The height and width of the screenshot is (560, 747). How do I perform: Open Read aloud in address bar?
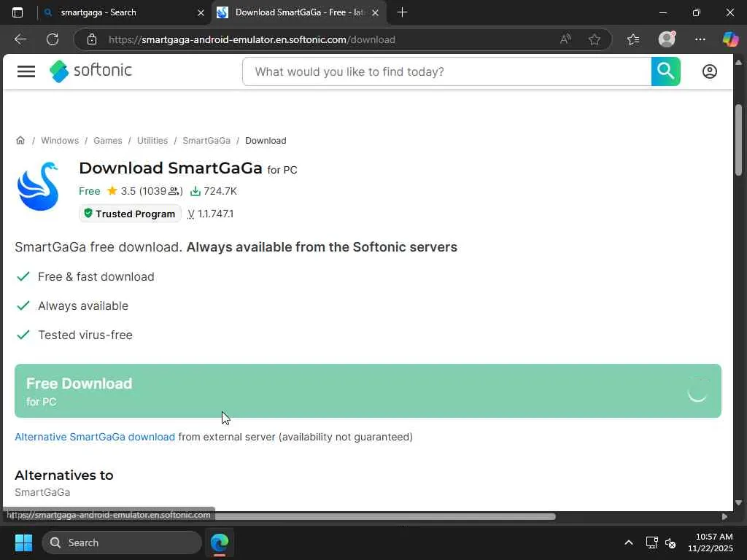(x=565, y=39)
